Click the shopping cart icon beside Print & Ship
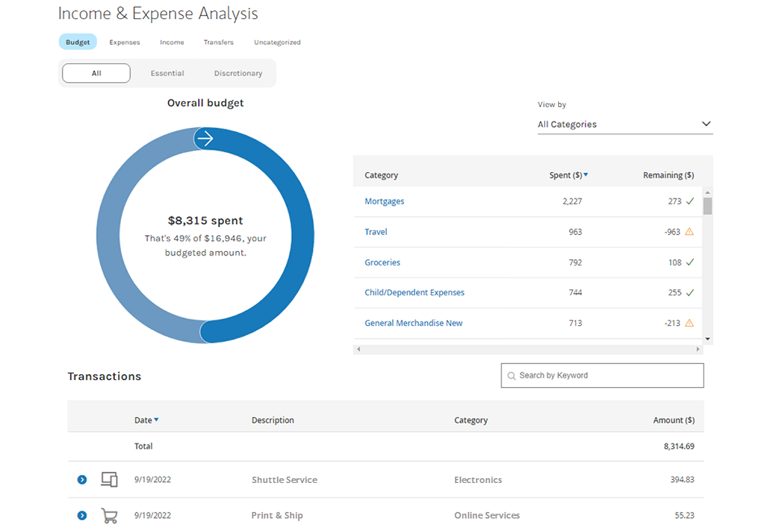 coord(109,515)
